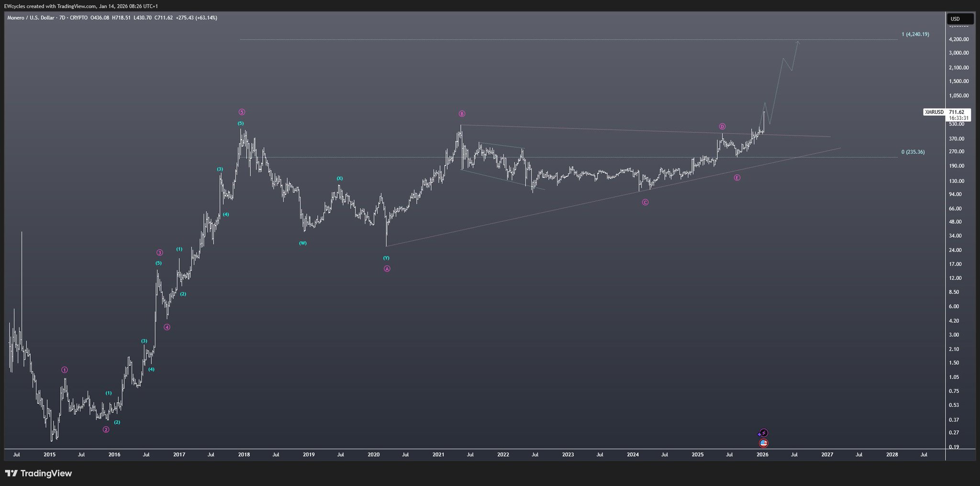The width and height of the screenshot is (980, 486).
Task: Click the "24.00" price axis label
Action: (x=956, y=250)
